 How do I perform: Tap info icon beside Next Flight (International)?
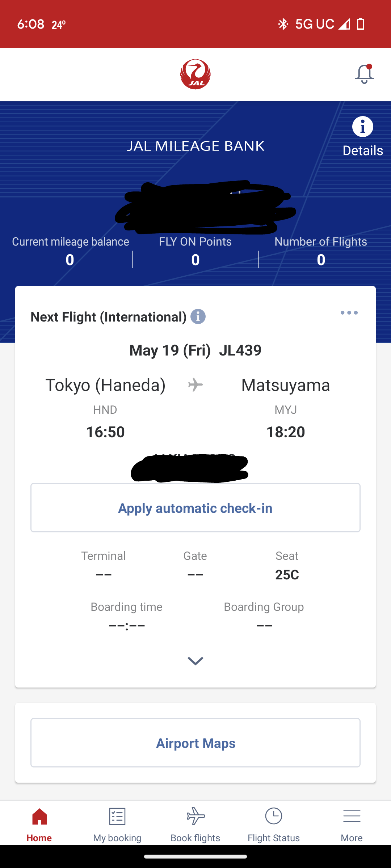click(198, 316)
